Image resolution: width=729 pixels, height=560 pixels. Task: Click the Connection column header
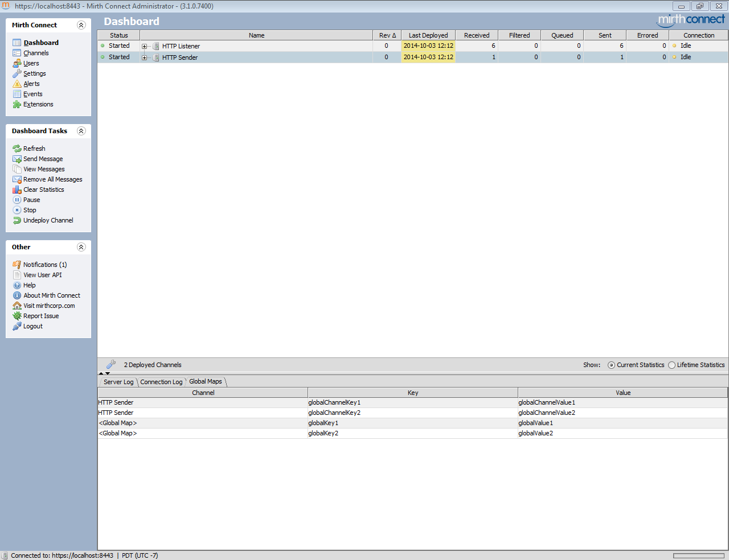[x=699, y=35]
